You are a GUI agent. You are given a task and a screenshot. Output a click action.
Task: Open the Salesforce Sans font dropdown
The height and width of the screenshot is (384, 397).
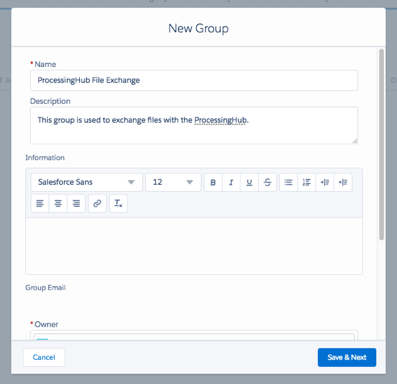point(87,182)
